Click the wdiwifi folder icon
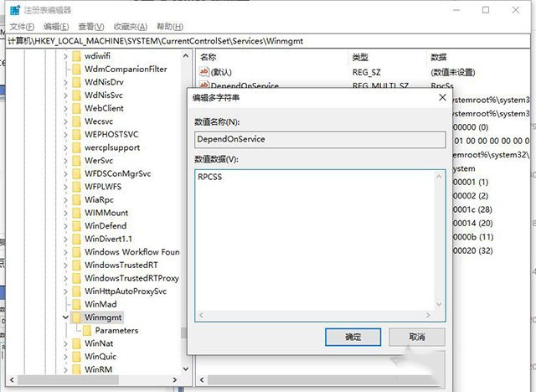 coord(76,56)
